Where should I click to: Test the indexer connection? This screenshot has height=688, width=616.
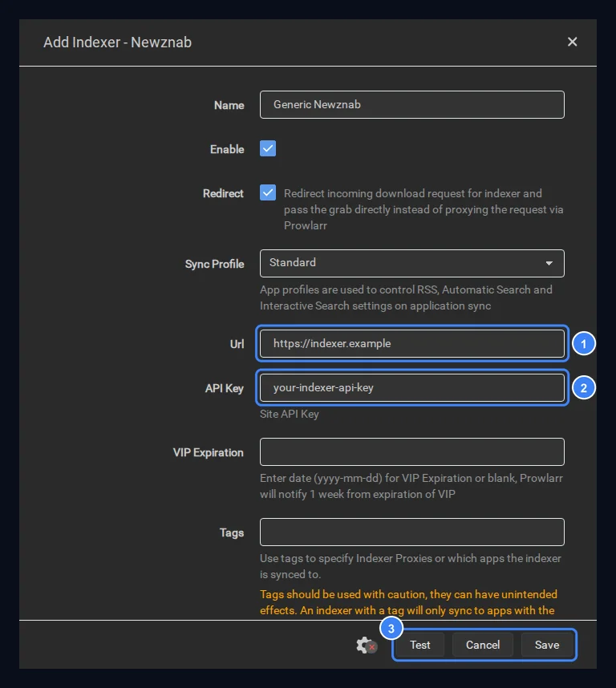coord(419,645)
